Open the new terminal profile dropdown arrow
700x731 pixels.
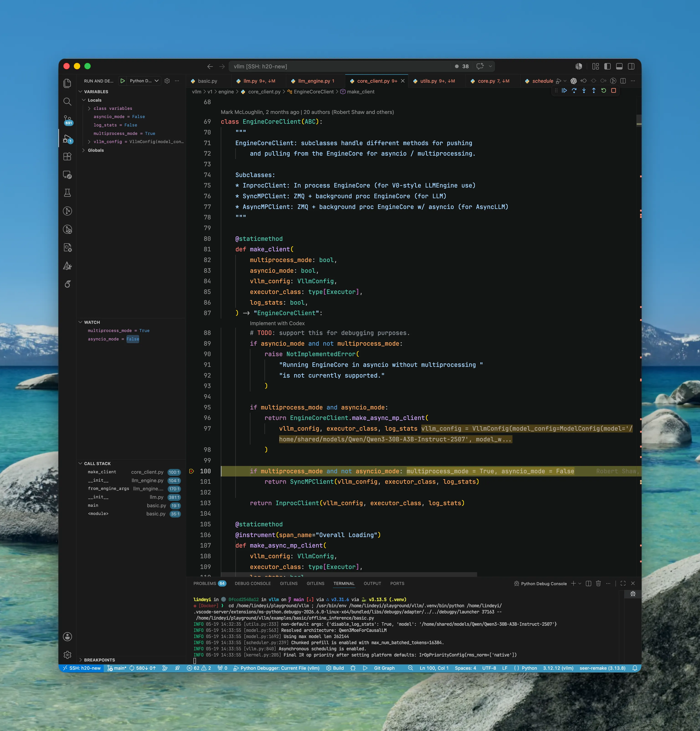click(x=580, y=583)
